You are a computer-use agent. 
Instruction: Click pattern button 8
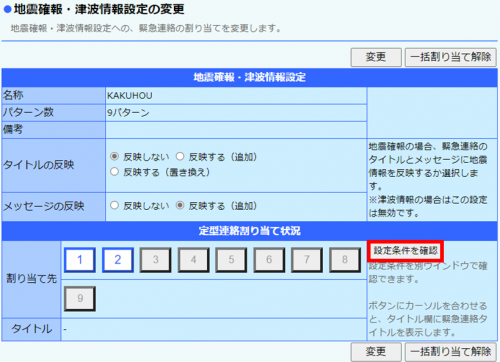tap(345, 260)
